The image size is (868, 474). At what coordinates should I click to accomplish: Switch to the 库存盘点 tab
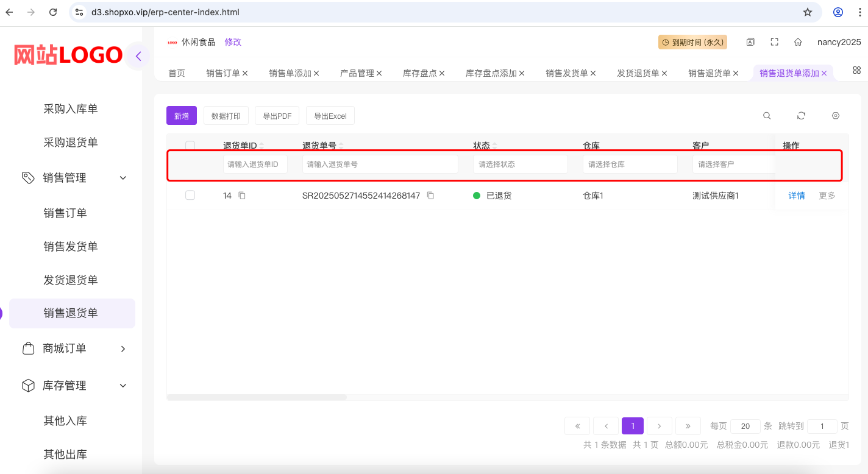[x=420, y=73]
